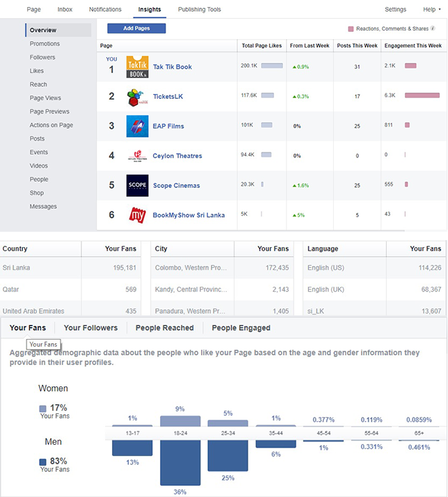Click the Sri Lanka country row

click(70, 268)
